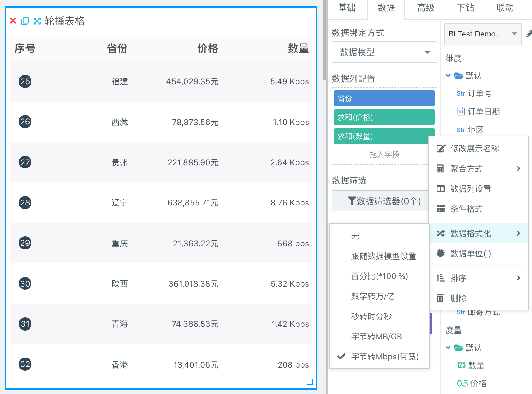Viewport: 532px width, 394px height.
Task: Click row number badge 25
Action: coord(25,81)
